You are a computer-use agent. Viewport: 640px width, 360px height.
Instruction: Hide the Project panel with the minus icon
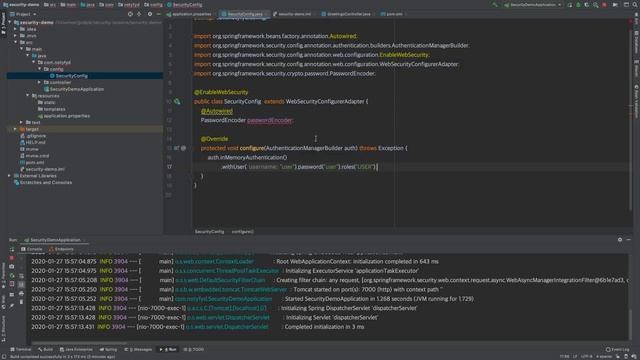click(x=159, y=14)
